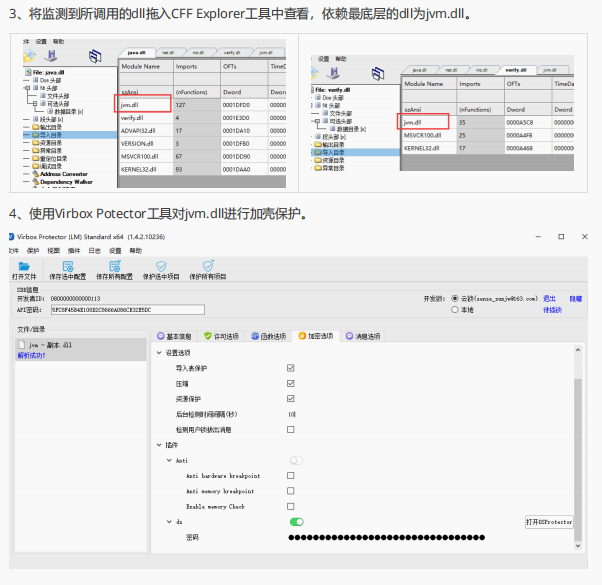Click the Virbox Protector logo in the title bar
The height and width of the screenshot is (585, 602).
pos(12,236)
